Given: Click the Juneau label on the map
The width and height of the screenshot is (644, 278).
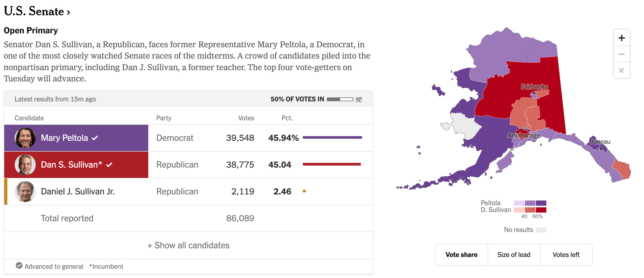Looking at the screenshot, I should pyautogui.click(x=600, y=142).
